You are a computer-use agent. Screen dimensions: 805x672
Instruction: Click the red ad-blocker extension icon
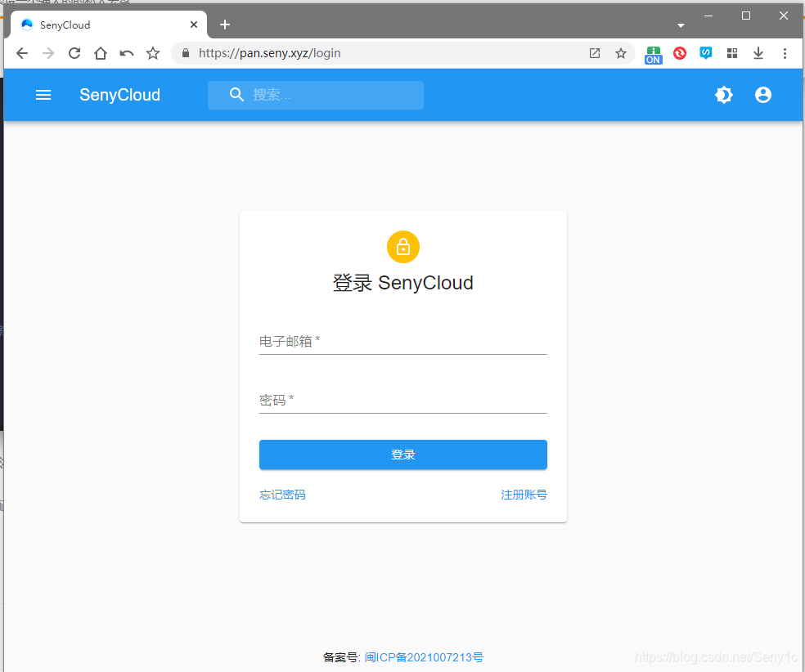click(x=679, y=53)
